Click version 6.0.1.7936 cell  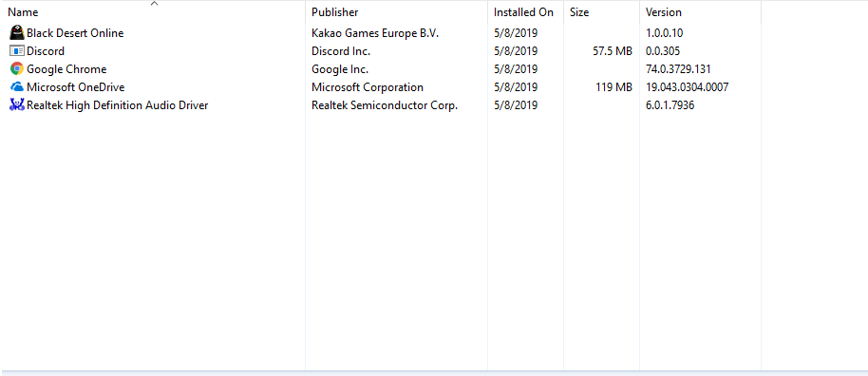point(670,105)
